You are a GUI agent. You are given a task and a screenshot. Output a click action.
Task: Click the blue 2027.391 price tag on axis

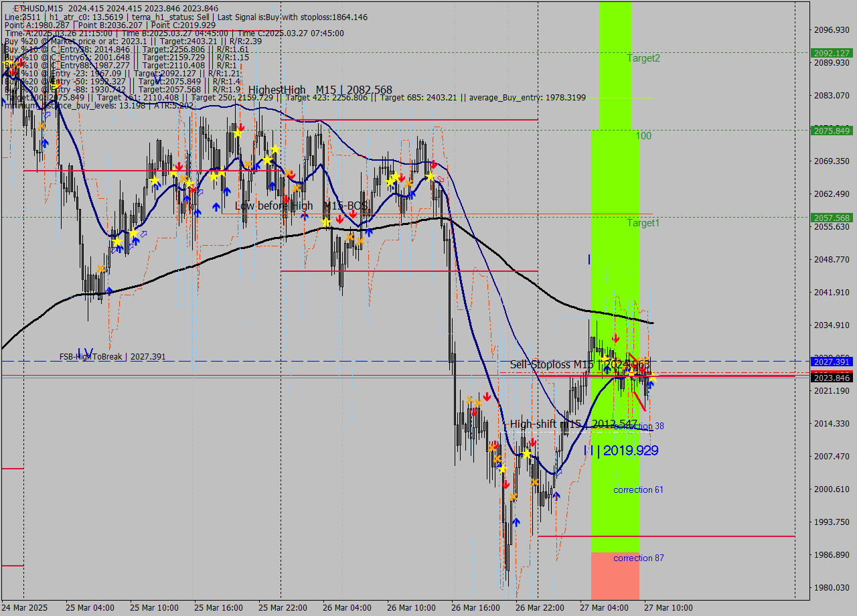click(x=831, y=362)
